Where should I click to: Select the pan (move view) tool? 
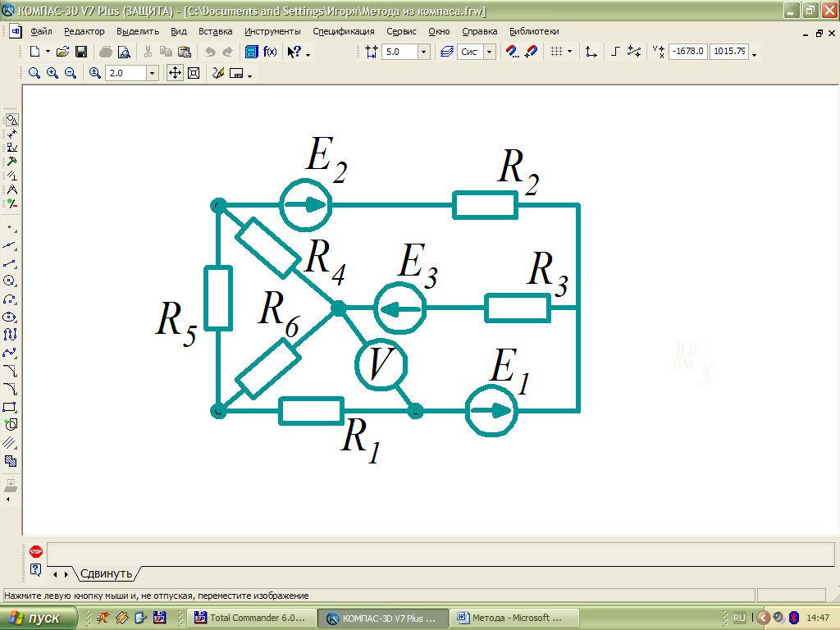point(175,73)
